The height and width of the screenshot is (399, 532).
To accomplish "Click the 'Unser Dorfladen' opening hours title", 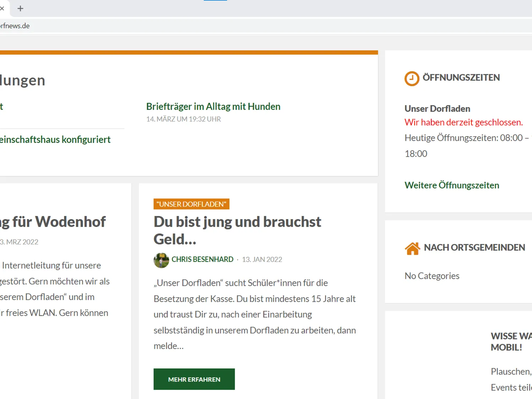I will coord(437,109).
